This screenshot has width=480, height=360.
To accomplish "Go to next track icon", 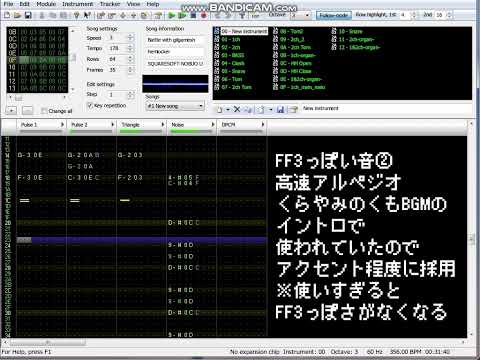I will pyautogui.click(x=228, y=15).
